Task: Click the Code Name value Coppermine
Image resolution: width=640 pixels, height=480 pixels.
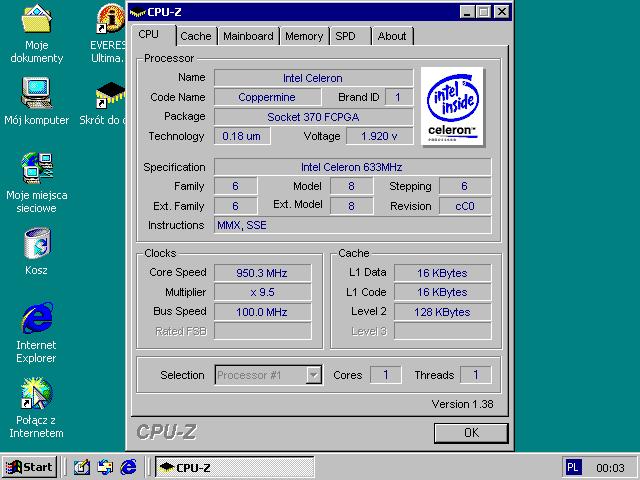Action: [267, 97]
